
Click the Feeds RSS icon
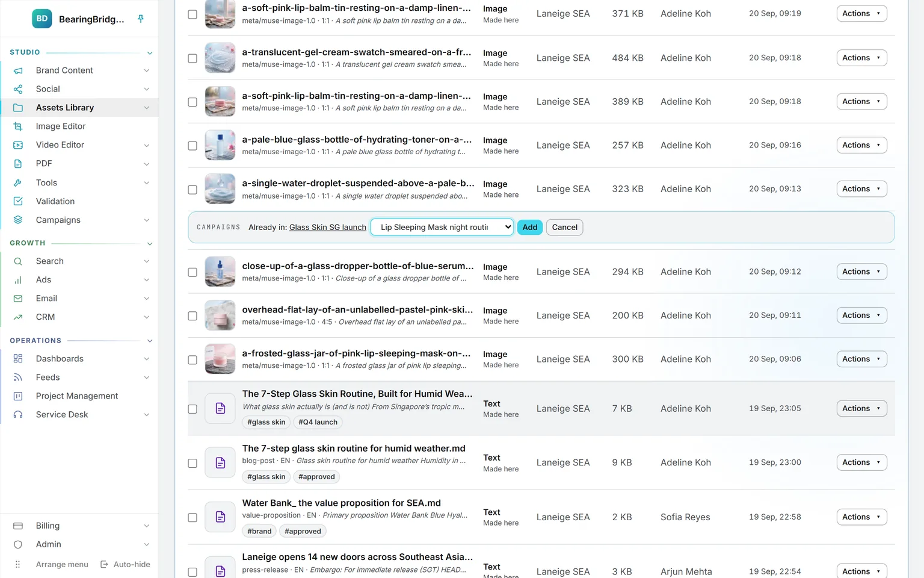coord(18,378)
